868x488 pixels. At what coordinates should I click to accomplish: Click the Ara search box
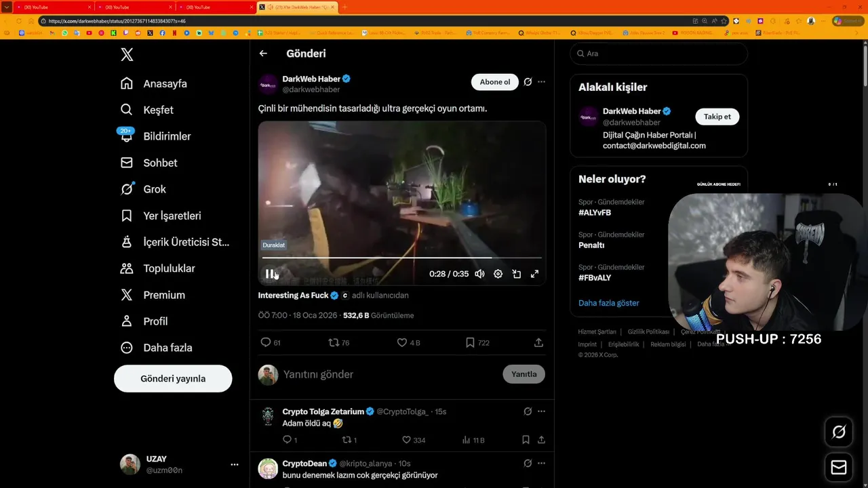[x=658, y=54]
